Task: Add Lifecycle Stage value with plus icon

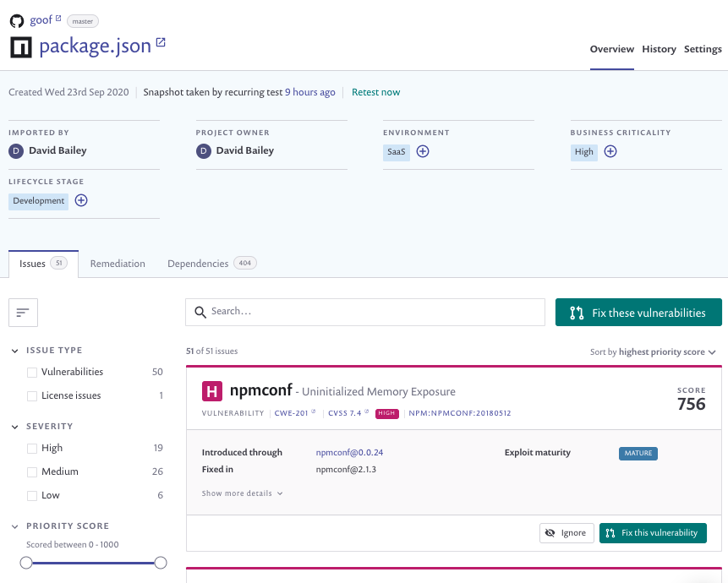Action: click(x=81, y=200)
